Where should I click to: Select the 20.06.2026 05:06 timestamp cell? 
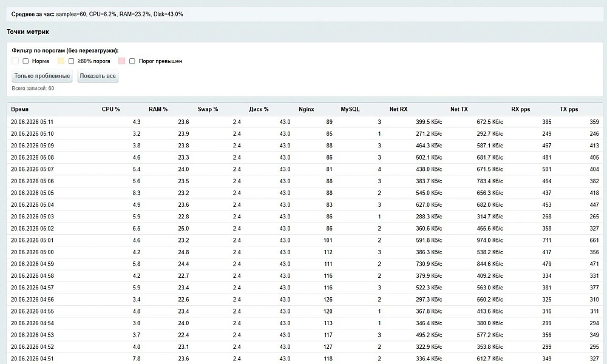[32, 181]
